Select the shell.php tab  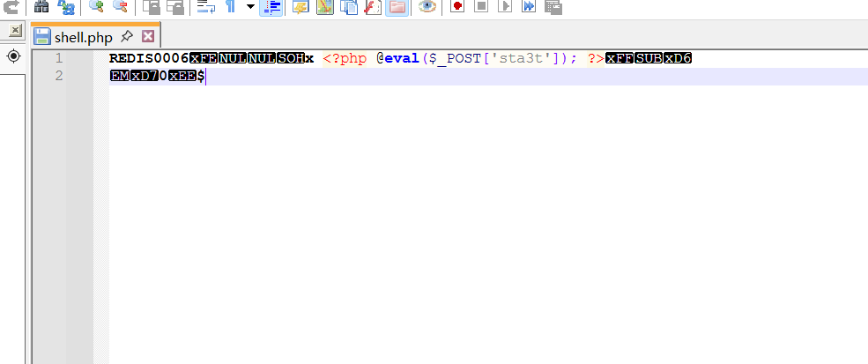pos(84,37)
